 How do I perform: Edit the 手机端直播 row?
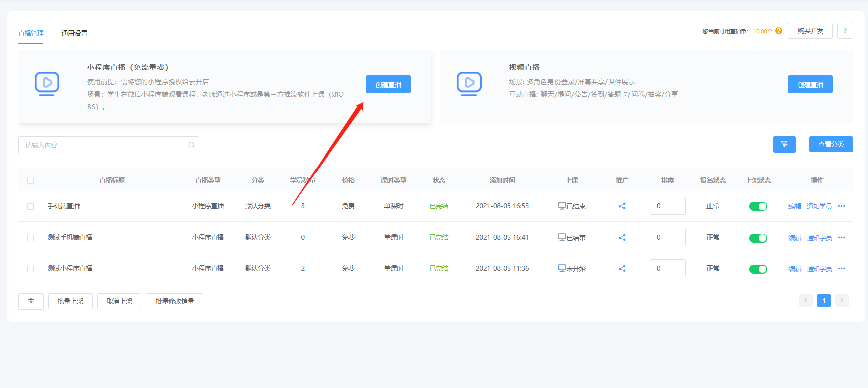(x=795, y=206)
